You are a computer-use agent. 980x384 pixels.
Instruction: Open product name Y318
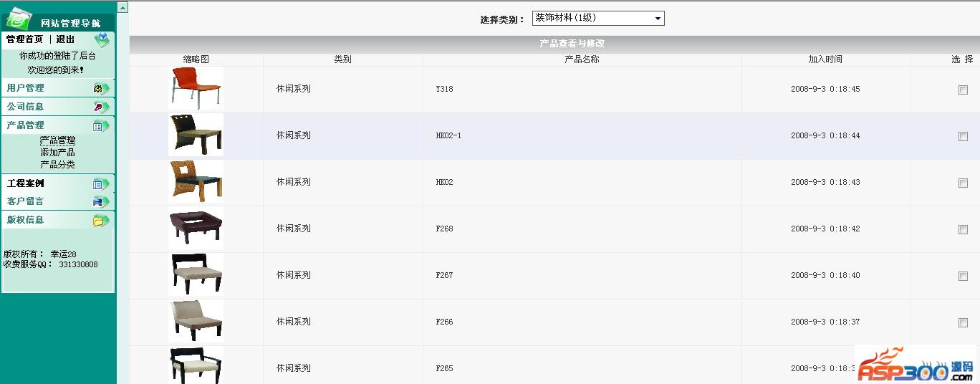pyautogui.click(x=444, y=90)
